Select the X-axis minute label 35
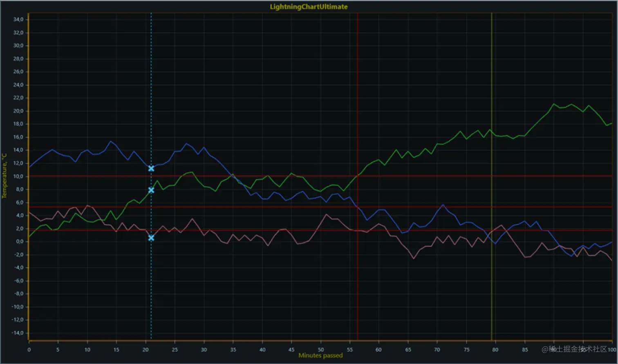Screen dimensions: 618x364 [x=233, y=350]
